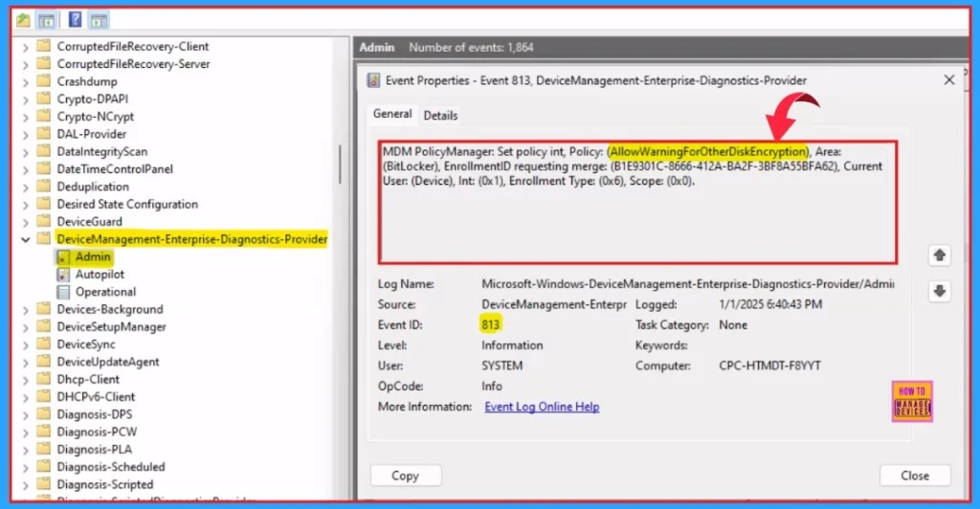Show previous event with up arrow
The image size is (980, 509).
pyautogui.click(x=940, y=254)
